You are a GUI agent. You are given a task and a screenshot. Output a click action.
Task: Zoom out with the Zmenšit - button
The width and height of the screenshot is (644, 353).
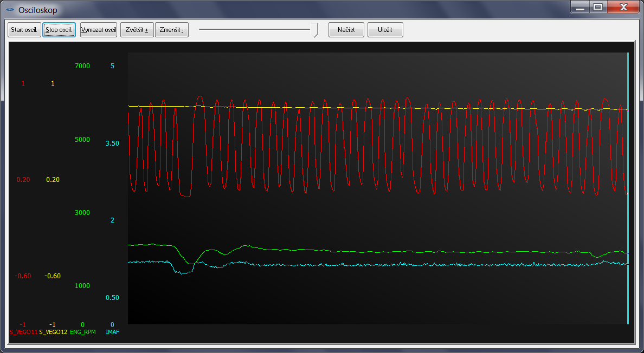point(172,30)
